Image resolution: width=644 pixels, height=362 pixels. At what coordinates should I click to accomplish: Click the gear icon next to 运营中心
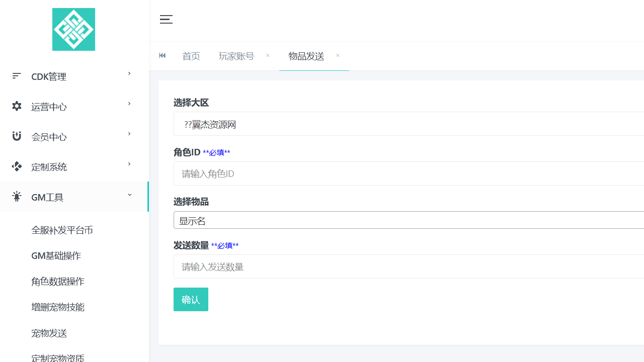click(x=17, y=106)
